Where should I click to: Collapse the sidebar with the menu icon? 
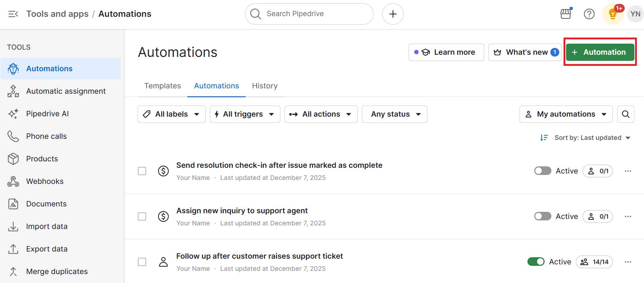tap(13, 14)
